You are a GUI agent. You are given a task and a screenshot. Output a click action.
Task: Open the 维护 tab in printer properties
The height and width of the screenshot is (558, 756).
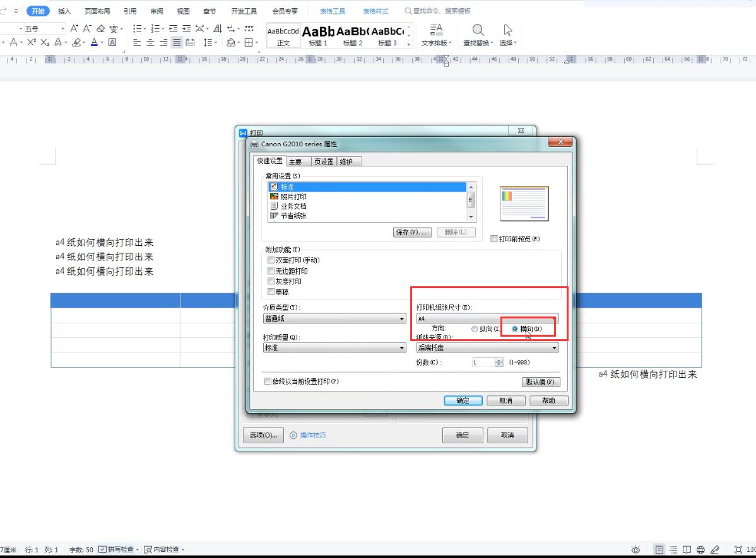pos(348,161)
